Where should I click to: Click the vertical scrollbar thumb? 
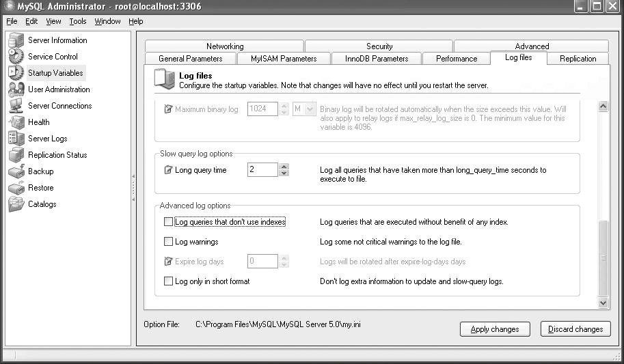point(603,258)
